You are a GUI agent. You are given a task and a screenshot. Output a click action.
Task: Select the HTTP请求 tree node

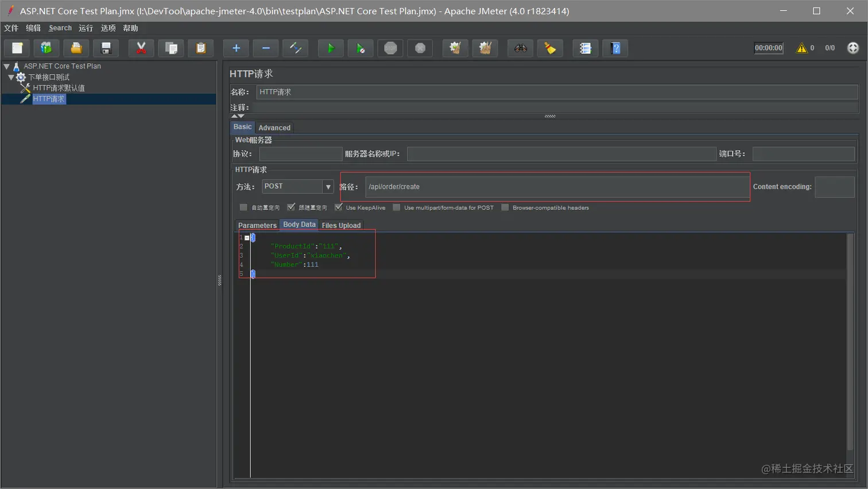(49, 99)
